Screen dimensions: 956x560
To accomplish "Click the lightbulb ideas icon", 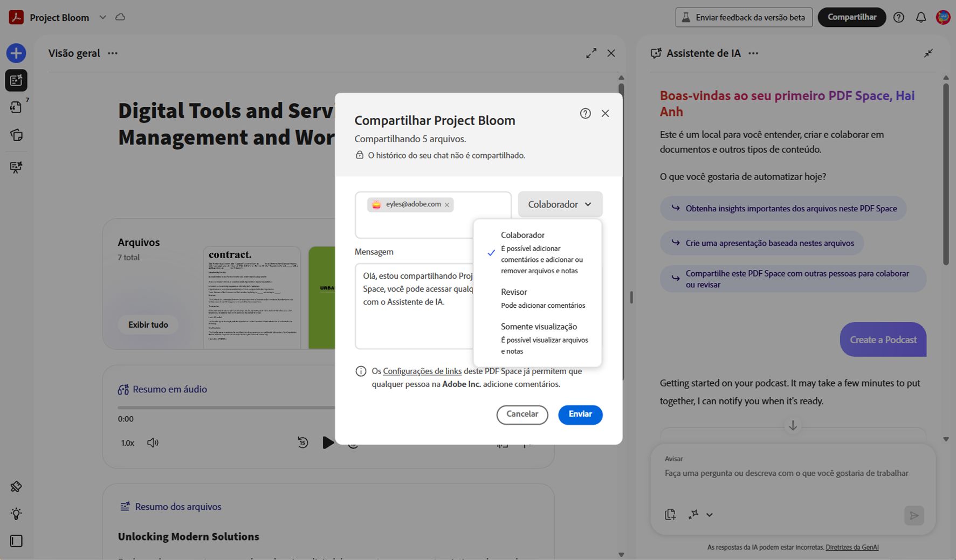I will point(16,514).
